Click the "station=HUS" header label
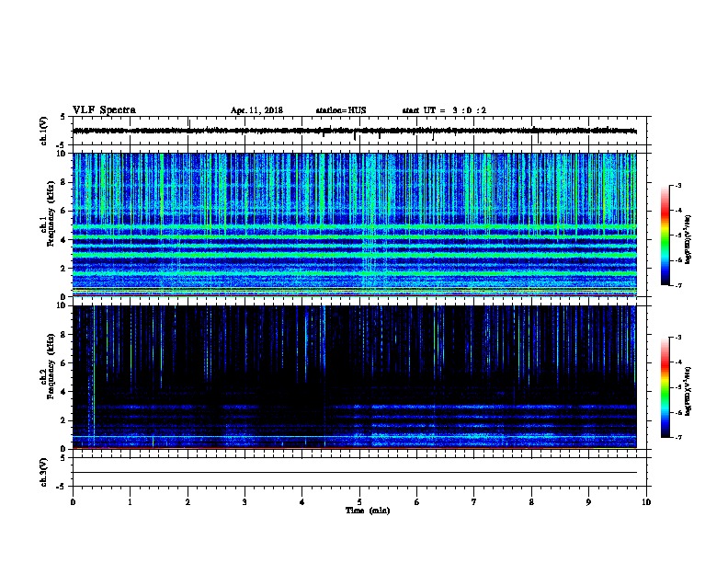 [x=341, y=110]
